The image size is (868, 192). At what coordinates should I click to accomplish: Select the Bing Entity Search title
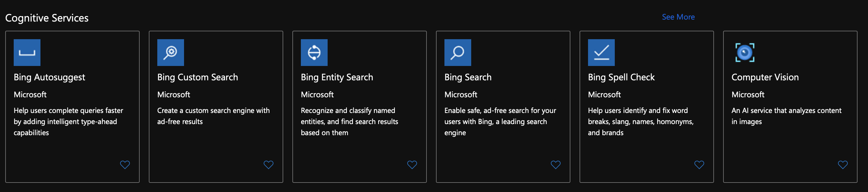(x=337, y=77)
